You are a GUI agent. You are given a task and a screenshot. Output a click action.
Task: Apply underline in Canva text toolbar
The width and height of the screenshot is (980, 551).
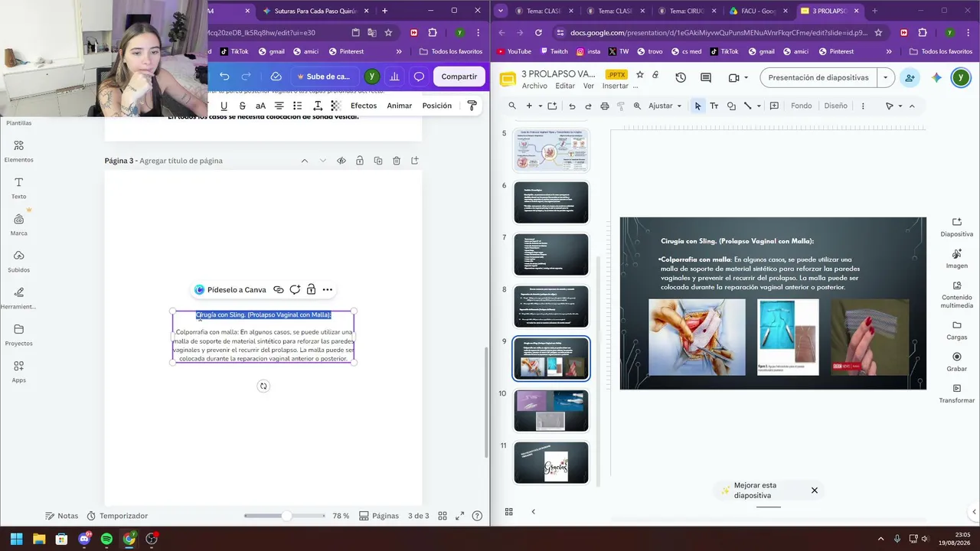[224, 106]
